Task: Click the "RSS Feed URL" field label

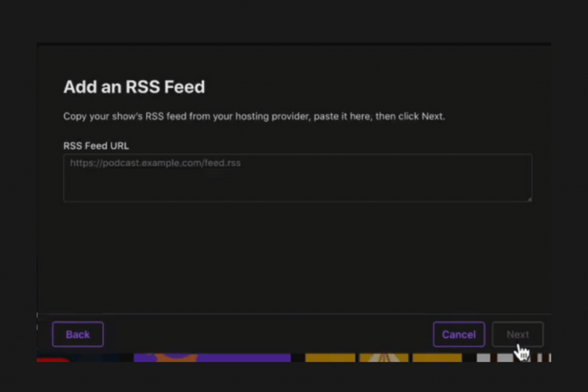Action: (x=96, y=146)
